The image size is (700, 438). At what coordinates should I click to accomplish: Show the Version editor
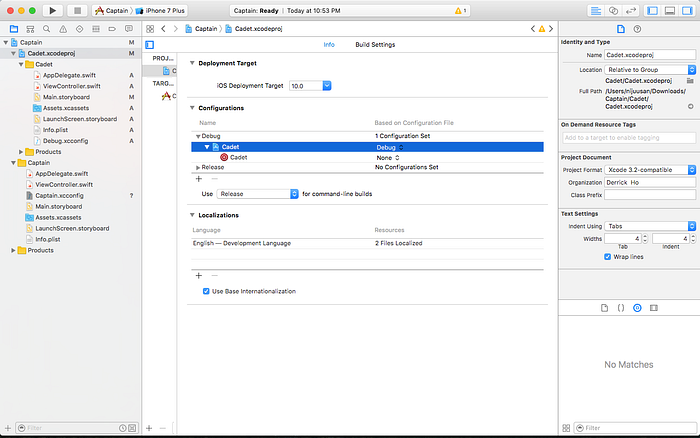pos(630,11)
